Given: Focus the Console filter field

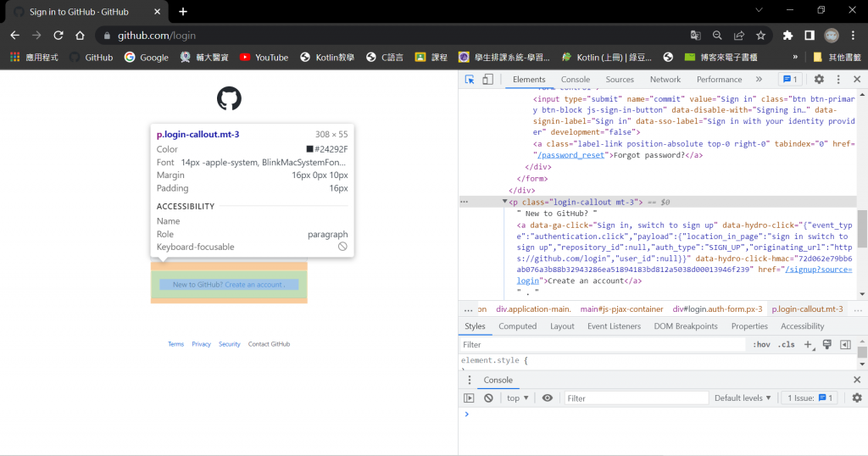Looking at the screenshot, I should coord(636,398).
